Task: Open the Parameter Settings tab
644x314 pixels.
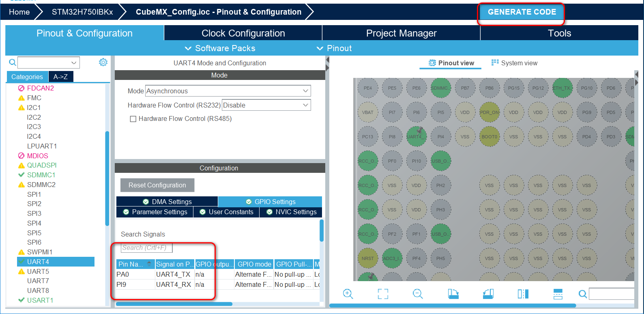Action: 155,212
